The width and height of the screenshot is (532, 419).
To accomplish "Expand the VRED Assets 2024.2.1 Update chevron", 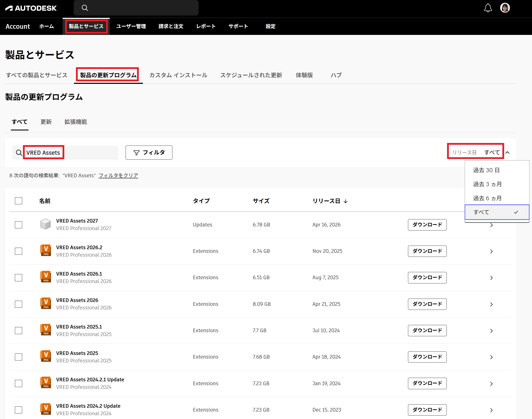I will pyautogui.click(x=491, y=384).
